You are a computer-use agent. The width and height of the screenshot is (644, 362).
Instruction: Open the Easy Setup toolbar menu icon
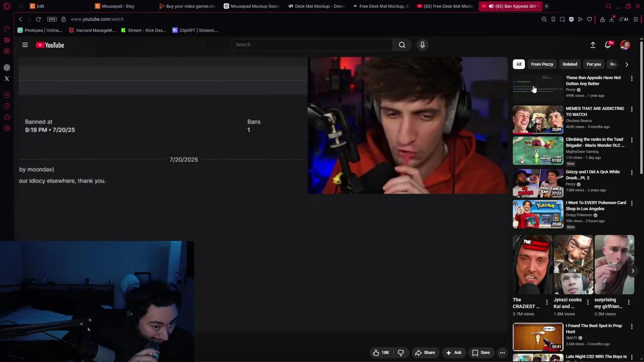click(636, 19)
